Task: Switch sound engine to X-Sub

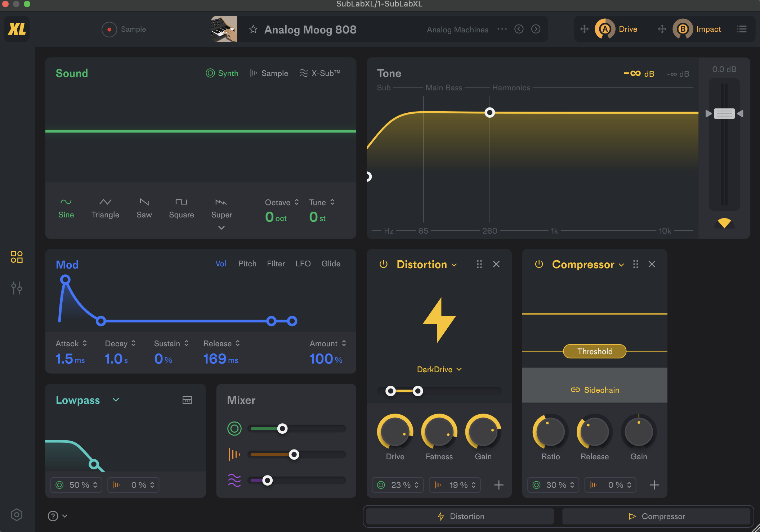Action: [x=320, y=73]
